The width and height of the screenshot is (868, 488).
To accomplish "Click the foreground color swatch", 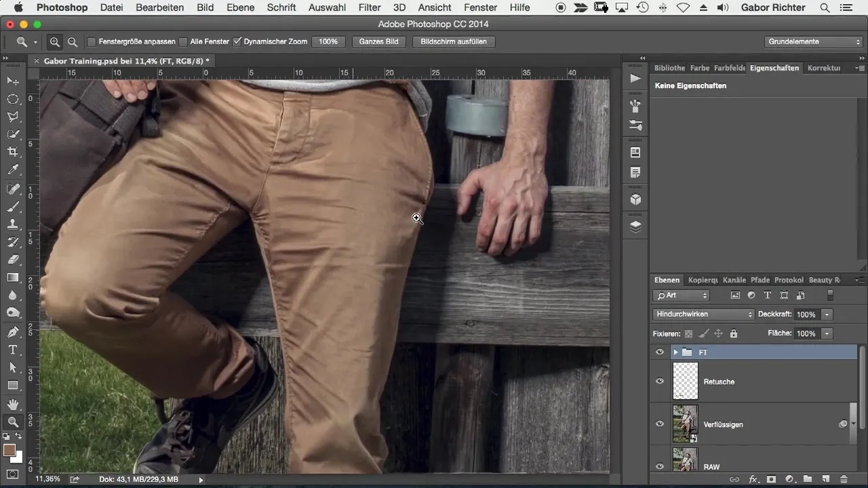I will click(9, 450).
